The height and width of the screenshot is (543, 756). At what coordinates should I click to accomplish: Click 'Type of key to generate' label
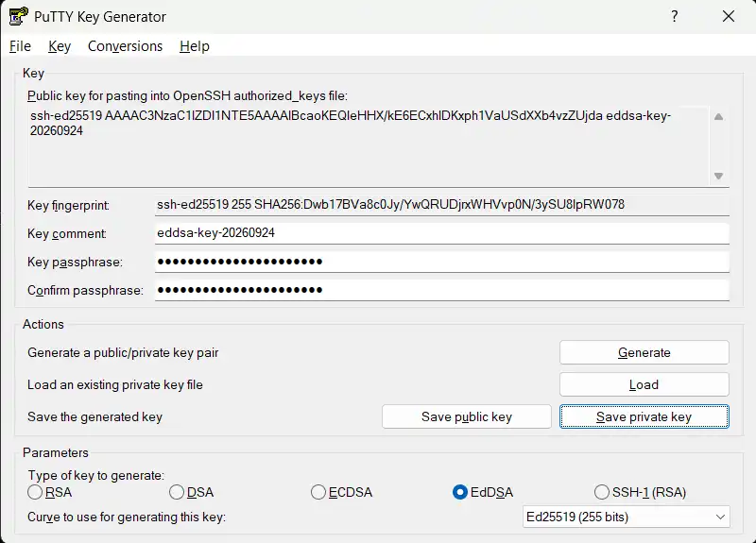(x=96, y=476)
